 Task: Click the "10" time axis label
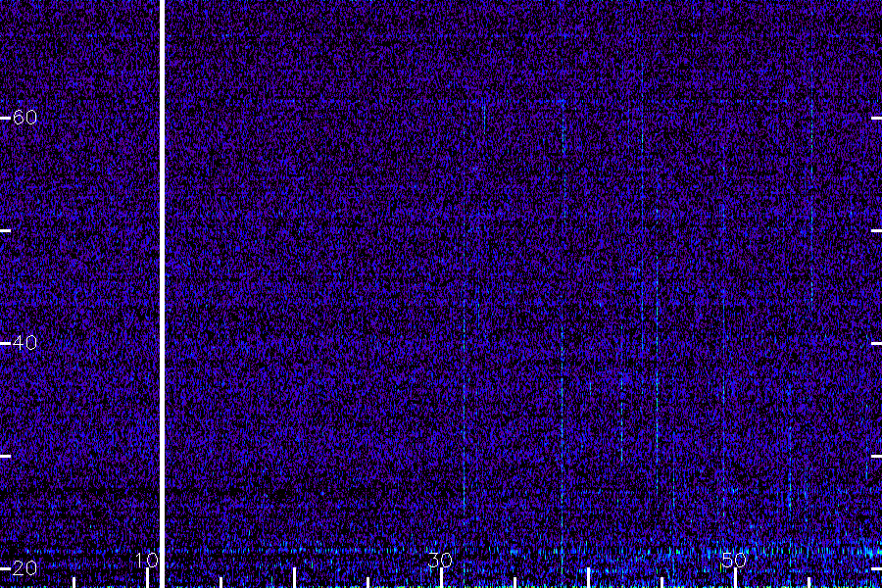point(146,561)
